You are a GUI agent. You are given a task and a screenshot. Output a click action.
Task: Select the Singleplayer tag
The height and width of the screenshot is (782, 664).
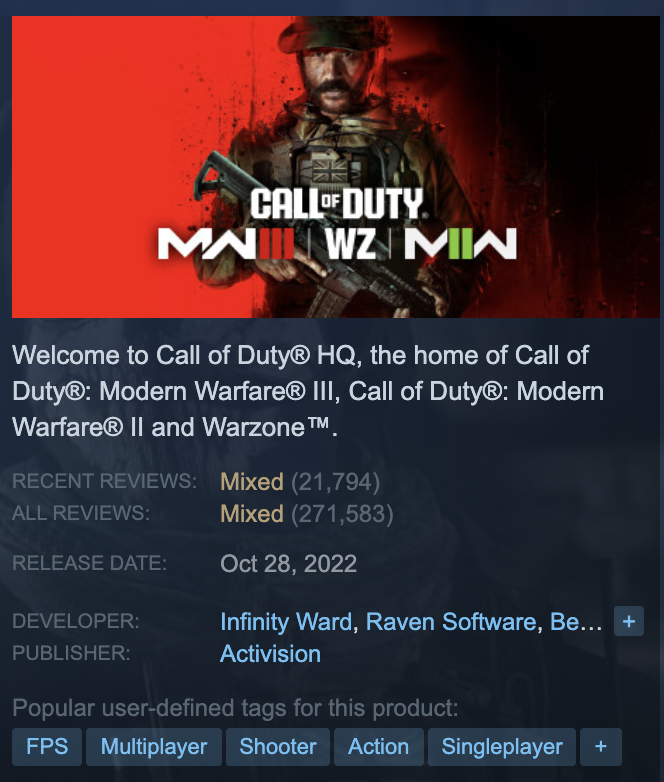502,747
